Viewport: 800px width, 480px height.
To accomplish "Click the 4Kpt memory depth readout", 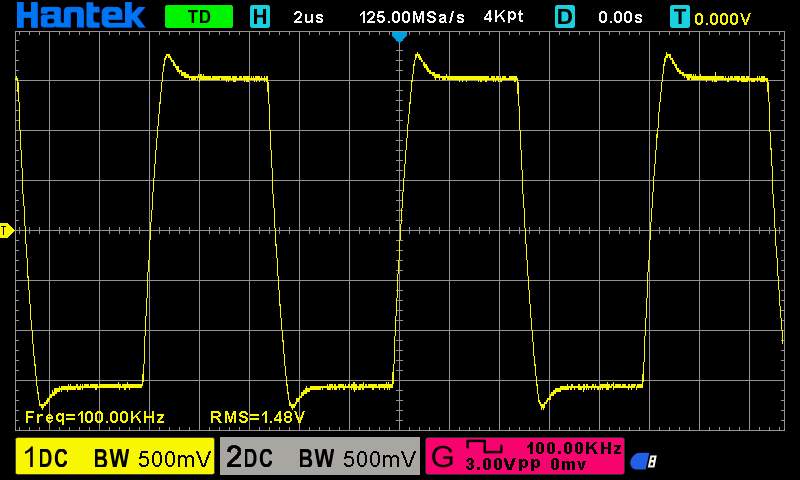I will pos(503,17).
